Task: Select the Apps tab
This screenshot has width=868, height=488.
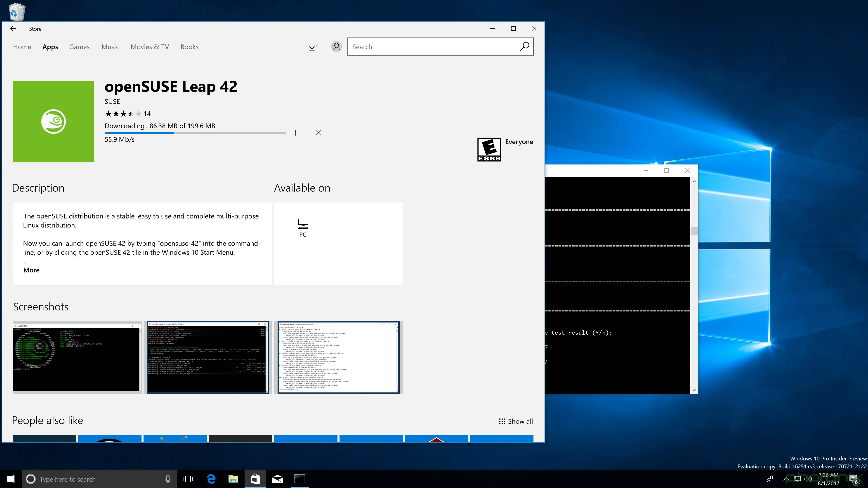Action: [x=50, y=47]
